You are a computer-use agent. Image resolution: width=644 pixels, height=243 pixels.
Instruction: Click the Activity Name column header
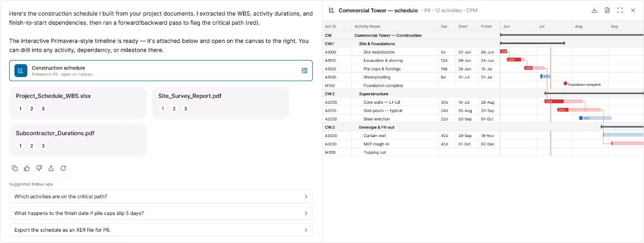pyautogui.click(x=368, y=26)
